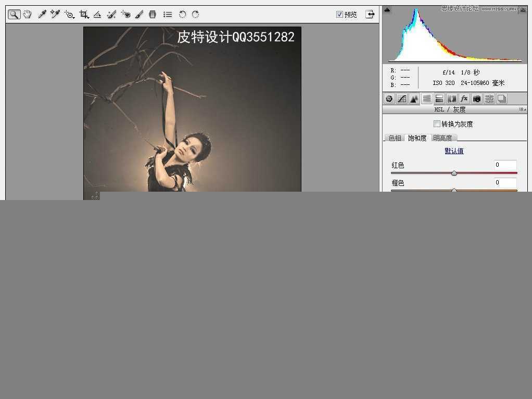Open the Snapshots panel
532x399 pixels.
coord(502,99)
